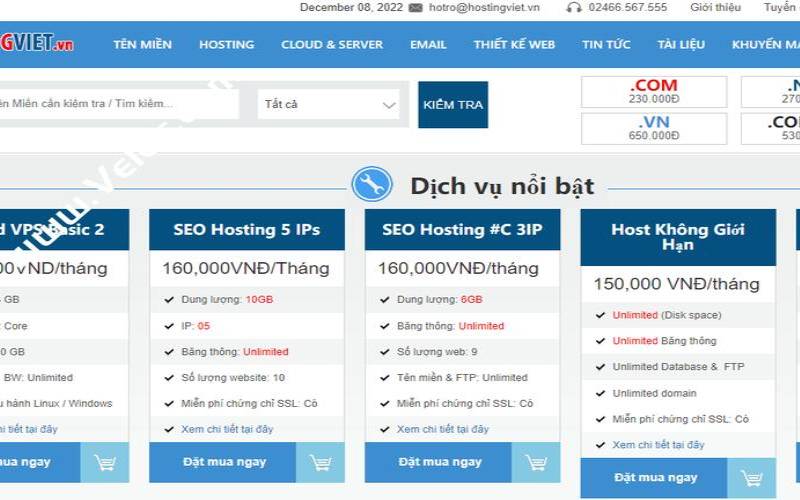Click cart icon under VPS Basic 2 card
800x500 pixels.
105,462
